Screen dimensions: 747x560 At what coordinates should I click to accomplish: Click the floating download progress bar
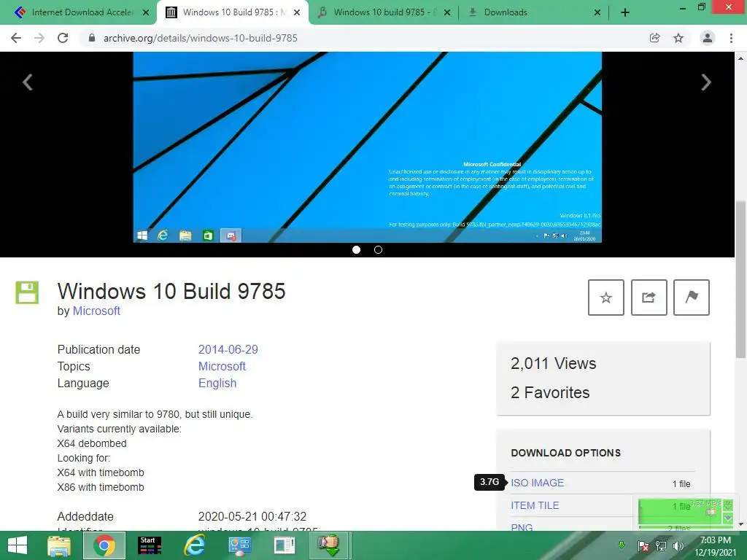681,511
